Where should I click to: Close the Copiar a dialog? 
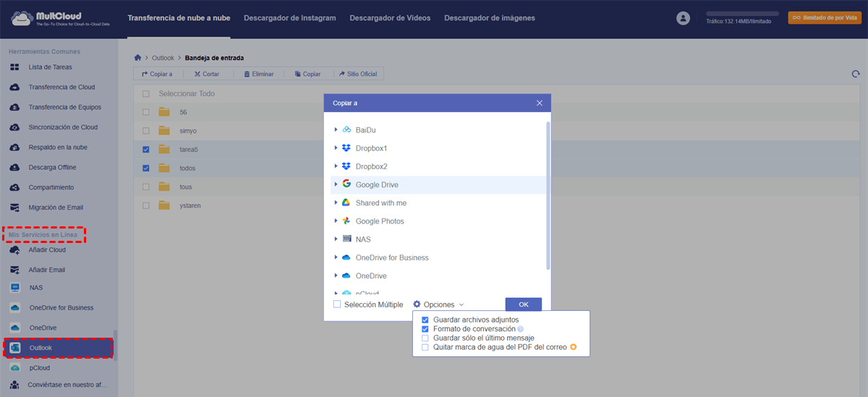click(540, 103)
